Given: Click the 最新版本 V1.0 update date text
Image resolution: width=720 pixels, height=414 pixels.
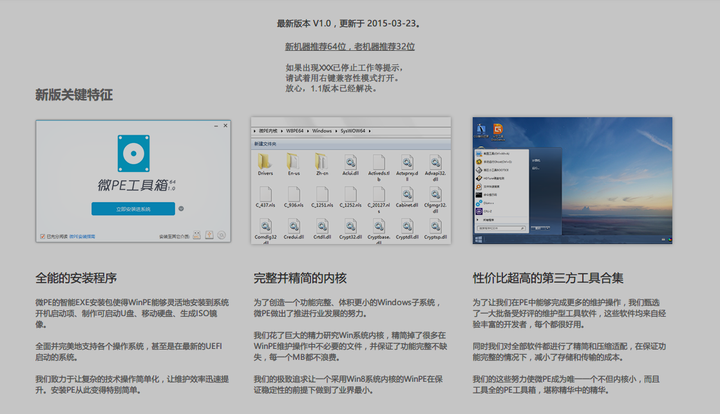Looking at the screenshot, I should (349, 23).
